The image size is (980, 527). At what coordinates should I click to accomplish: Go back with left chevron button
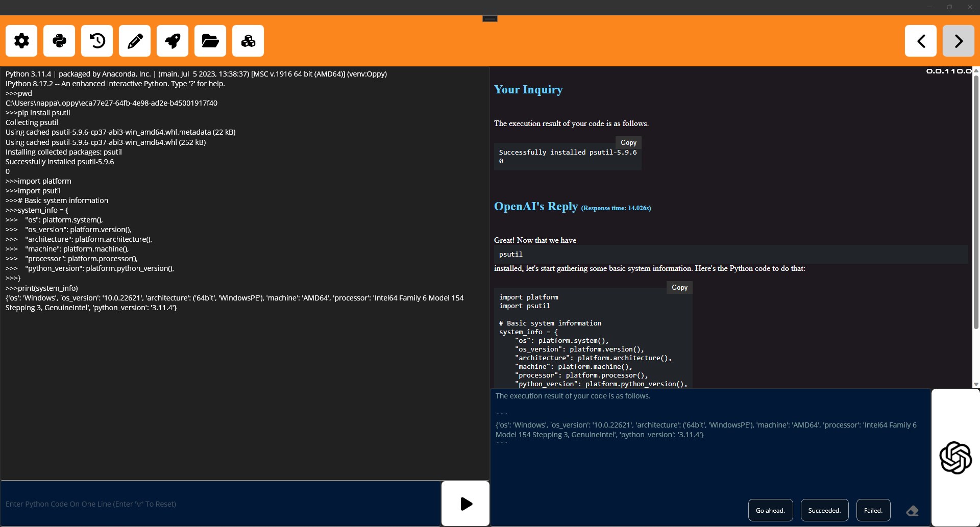[921, 41]
